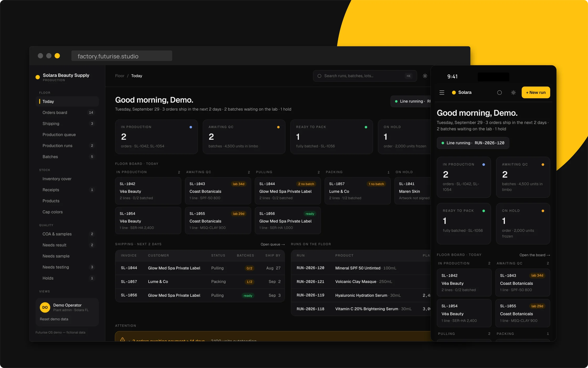
Task: Select Today in the sidebar
Action: (x=67, y=101)
